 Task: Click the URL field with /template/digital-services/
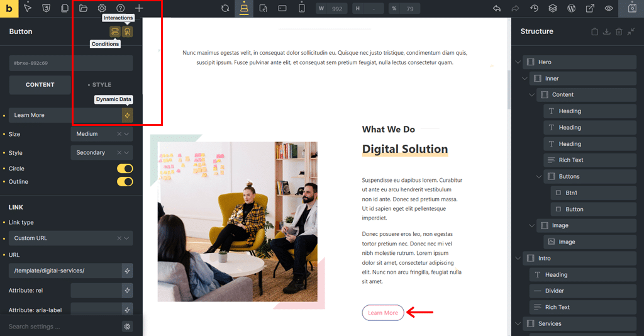tap(65, 271)
